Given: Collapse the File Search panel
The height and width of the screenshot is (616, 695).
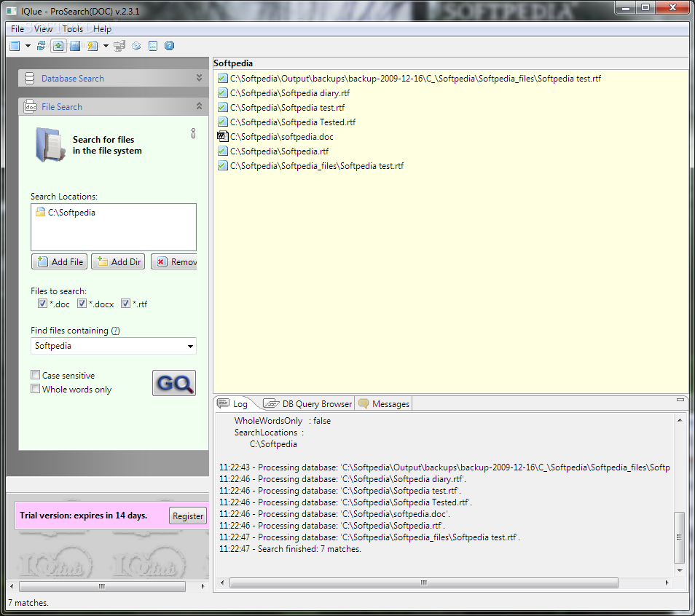Looking at the screenshot, I should point(199,106).
